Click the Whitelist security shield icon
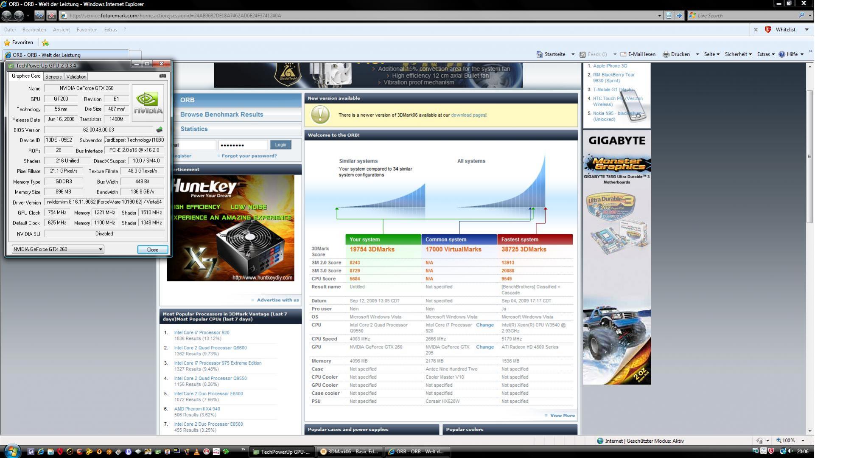The image size is (868, 458). pos(767,30)
